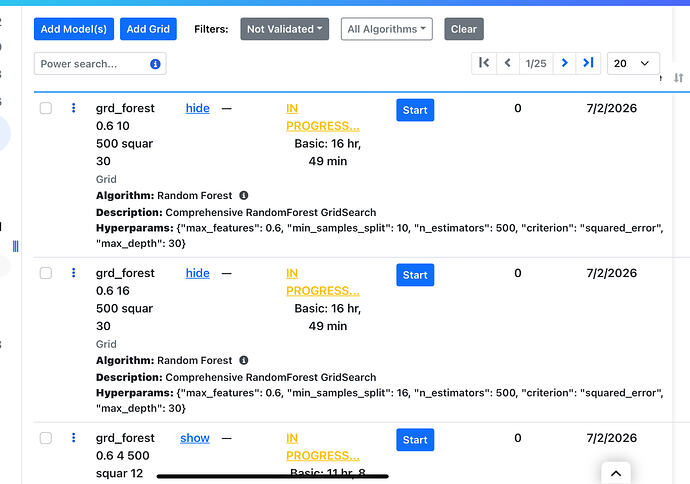Open IN PROGRESS status link for grd_forest 0.6 16
Viewport: 690px width, 484px height.
(323, 282)
